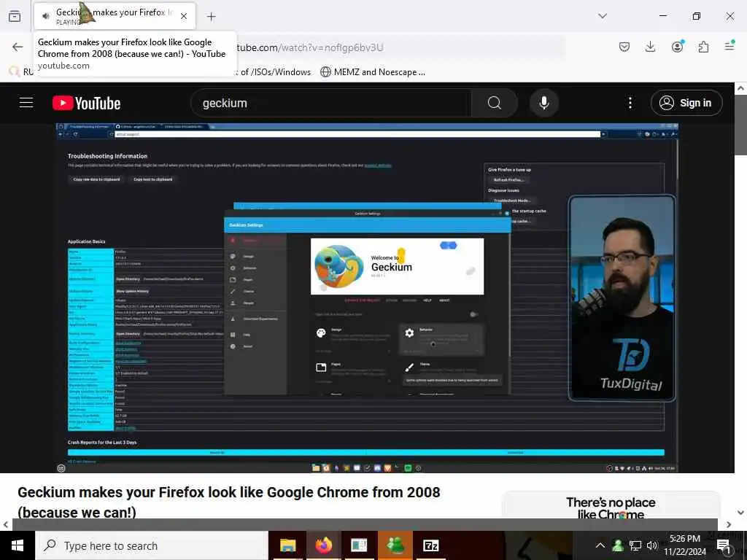747x560 pixels.
Task: Click the horizontal scrollbar right arrow
Action: [x=729, y=524]
